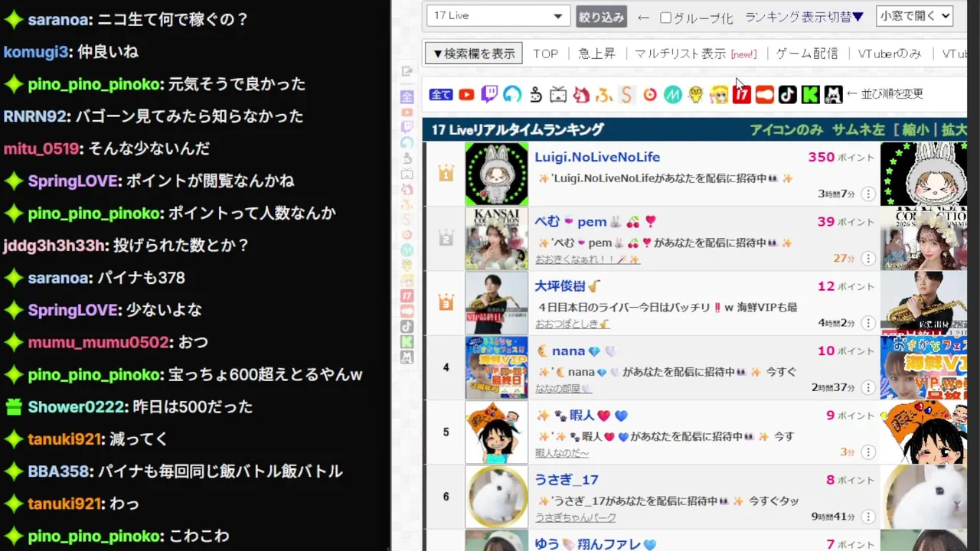
Task: Open the おおつぼとしき room link
Action: tap(571, 324)
